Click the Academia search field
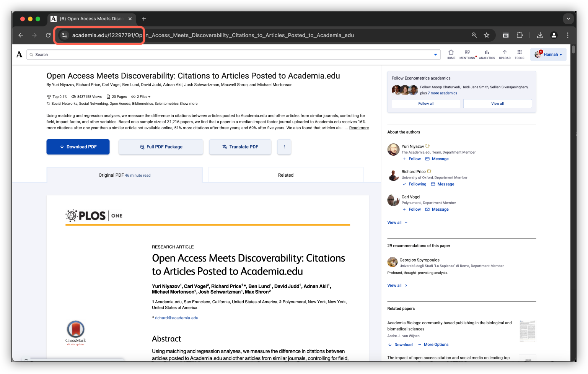The height and width of the screenshot is (374, 588). point(233,55)
